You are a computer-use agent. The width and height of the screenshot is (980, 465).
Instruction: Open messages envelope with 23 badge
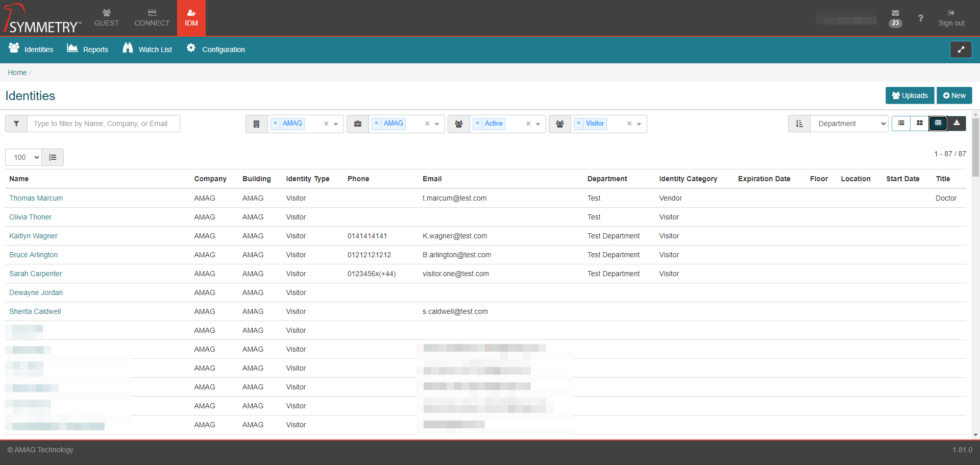point(895,18)
